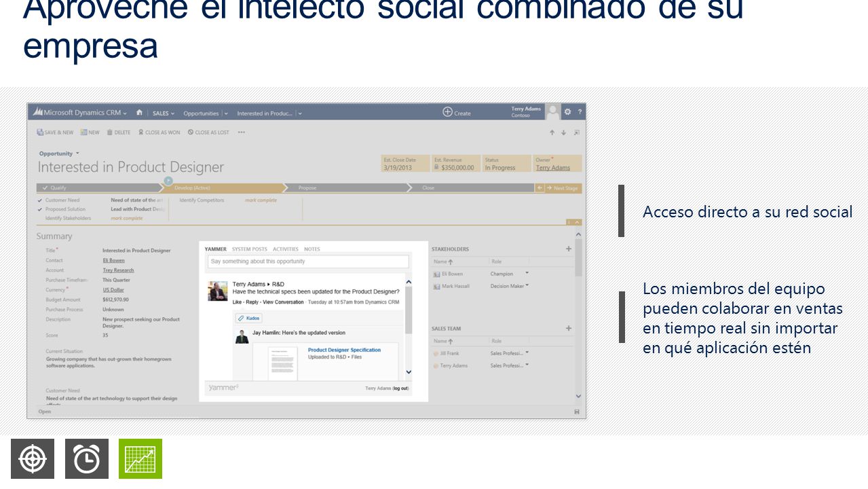
Task: Expand Microsoft Dynamics CRM navigation chevron
Action: tap(125, 113)
